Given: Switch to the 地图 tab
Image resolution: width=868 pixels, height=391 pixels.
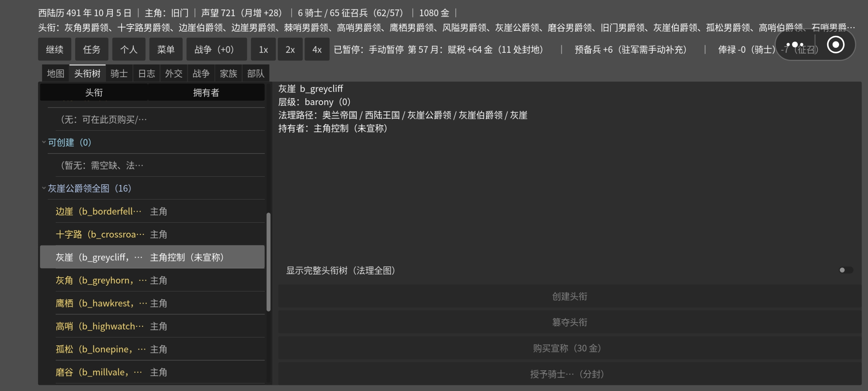Looking at the screenshot, I should click(56, 73).
